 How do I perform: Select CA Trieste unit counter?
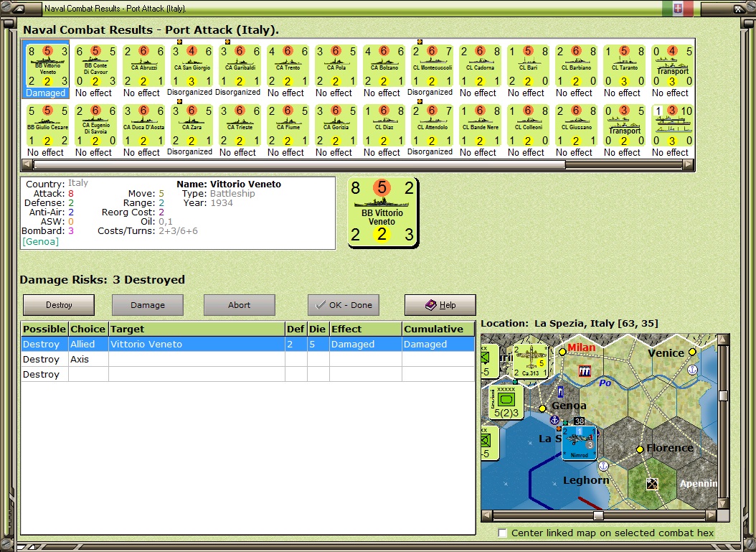[240, 126]
